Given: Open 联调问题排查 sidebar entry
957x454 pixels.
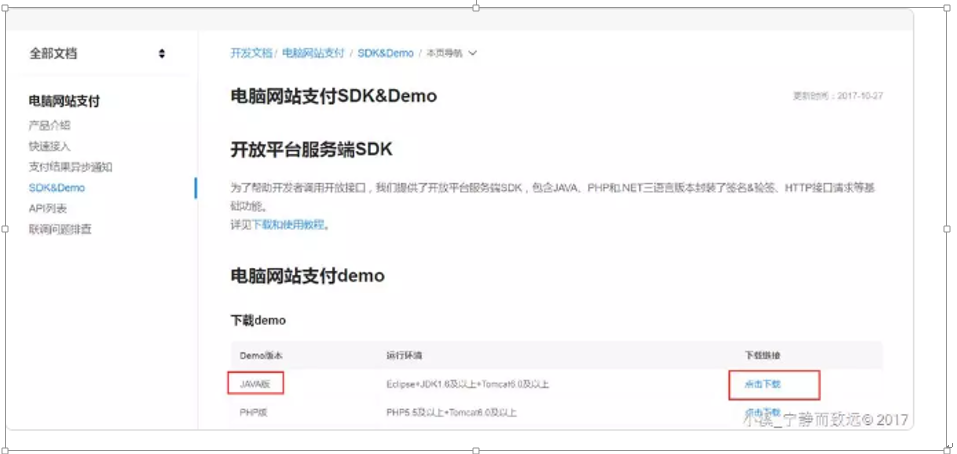Looking at the screenshot, I should 60,229.
